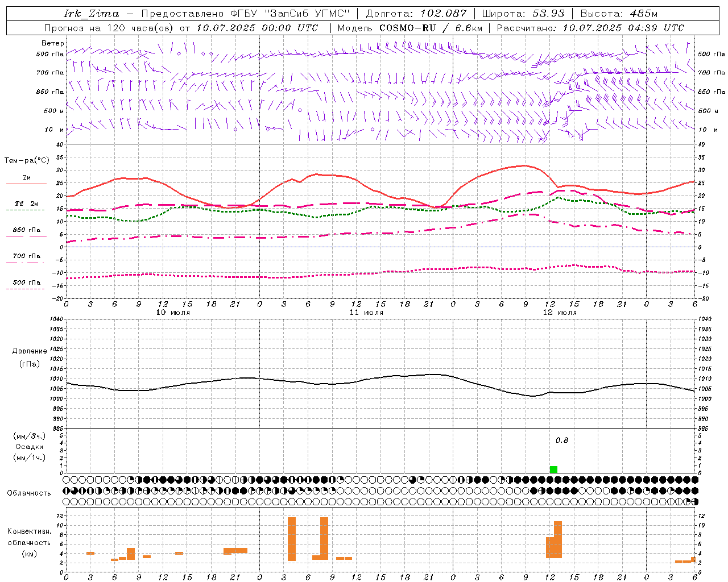Click the 500 м wind level label on left

point(54,111)
